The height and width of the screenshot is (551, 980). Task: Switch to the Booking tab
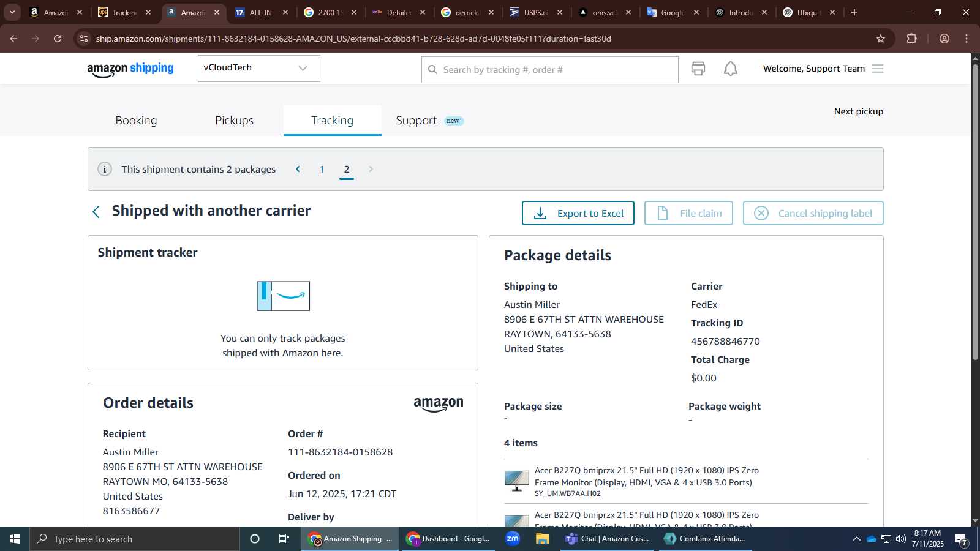(136, 121)
